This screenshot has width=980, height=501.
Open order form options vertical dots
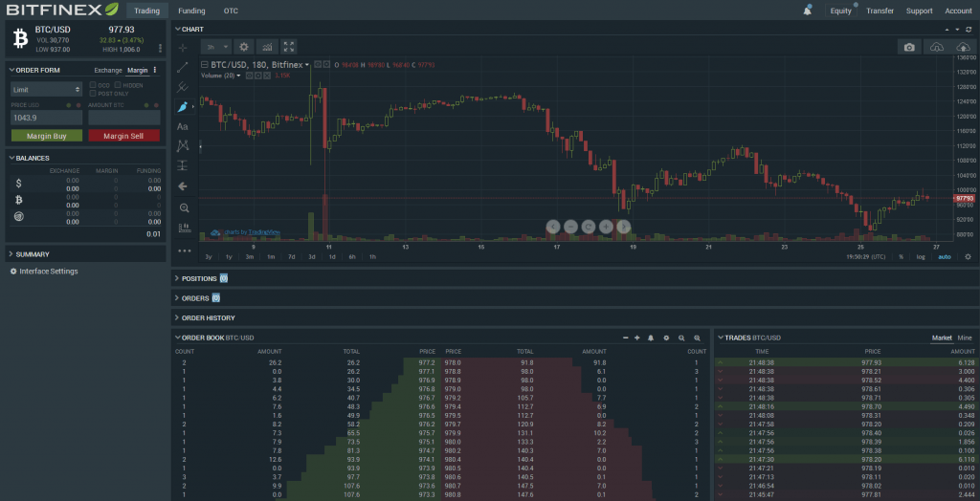155,70
